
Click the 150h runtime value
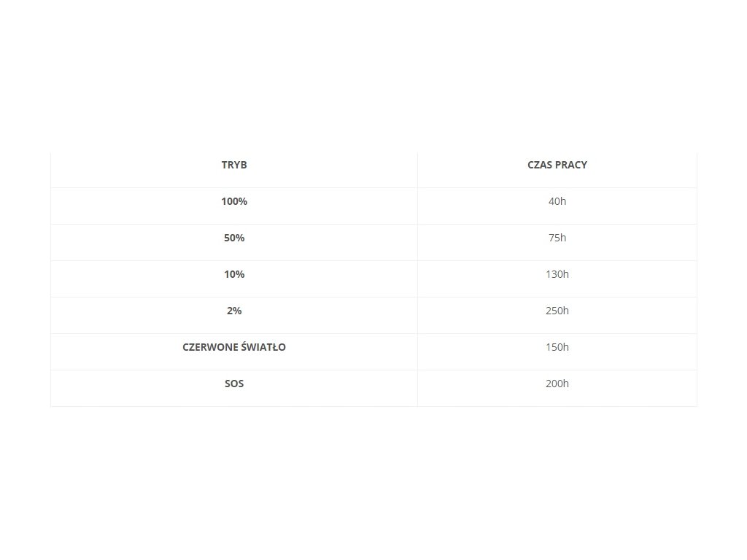(x=557, y=347)
